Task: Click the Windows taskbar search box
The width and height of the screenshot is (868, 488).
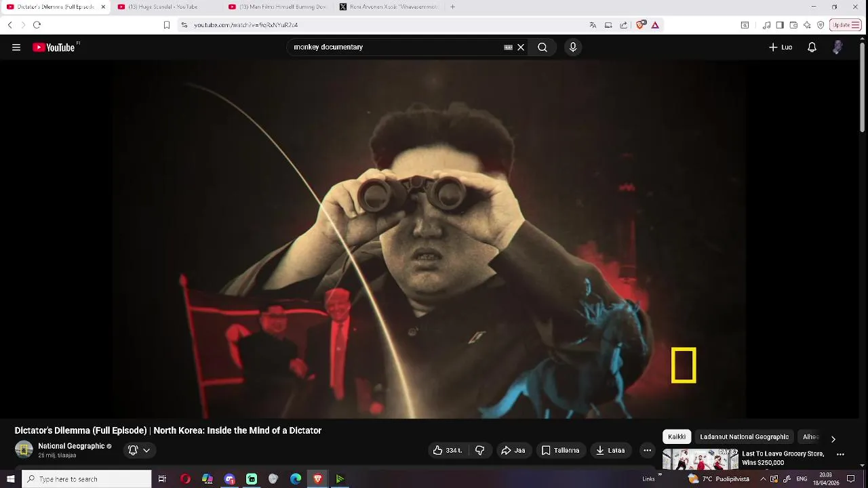Action: pos(86,479)
